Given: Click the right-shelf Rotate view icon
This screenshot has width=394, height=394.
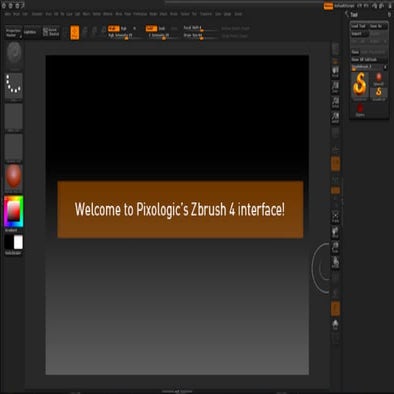Looking at the screenshot, I should (336, 263).
